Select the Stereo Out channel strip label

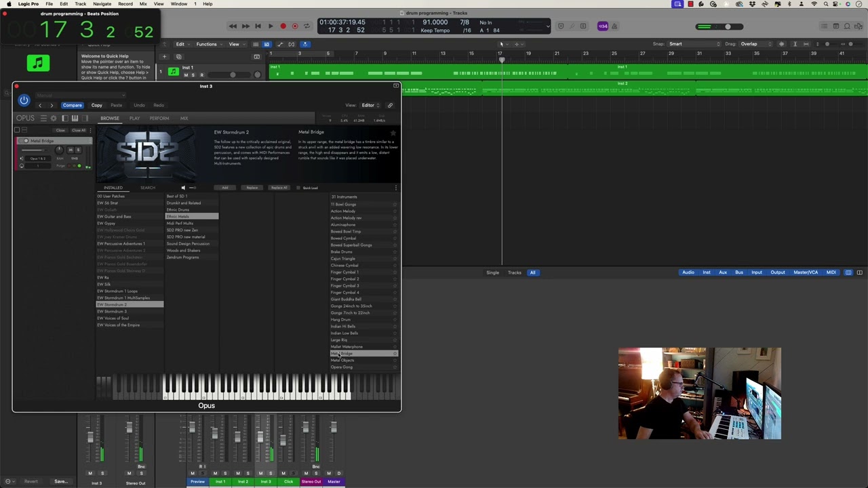pyautogui.click(x=311, y=482)
